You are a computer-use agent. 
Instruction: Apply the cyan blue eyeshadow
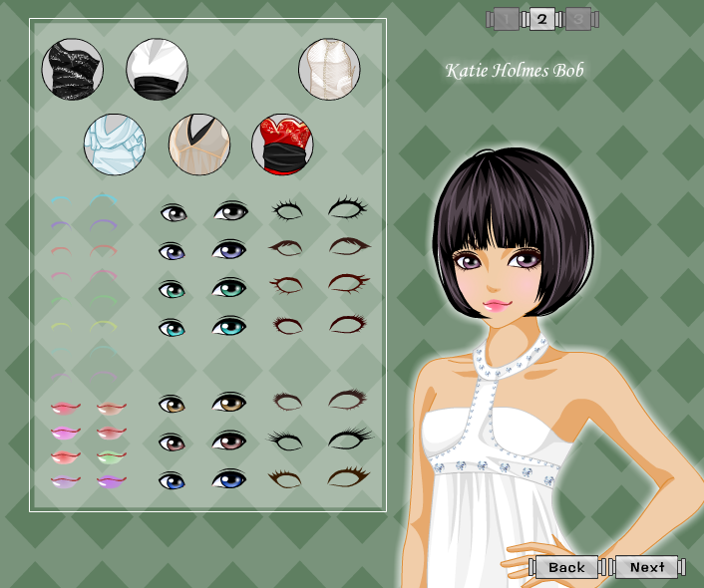coord(85,200)
